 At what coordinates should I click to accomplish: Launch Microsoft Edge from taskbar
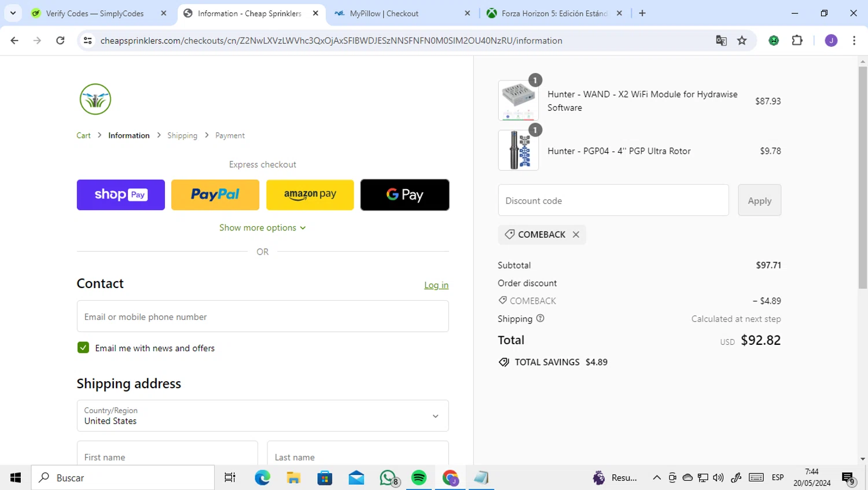click(262, 478)
